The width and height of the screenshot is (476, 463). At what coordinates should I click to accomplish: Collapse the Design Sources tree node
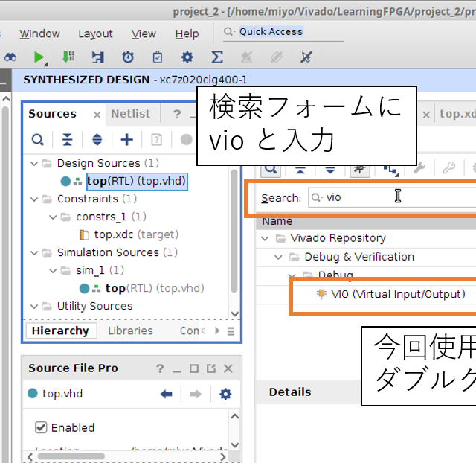(x=33, y=163)
